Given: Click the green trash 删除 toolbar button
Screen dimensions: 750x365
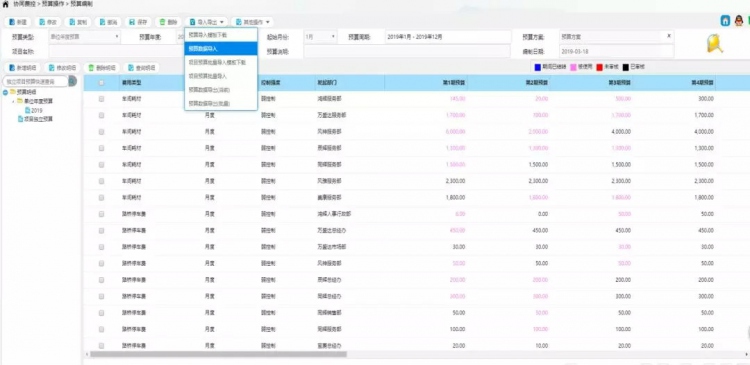Looking at the screenshot, I should pos(168,22).
